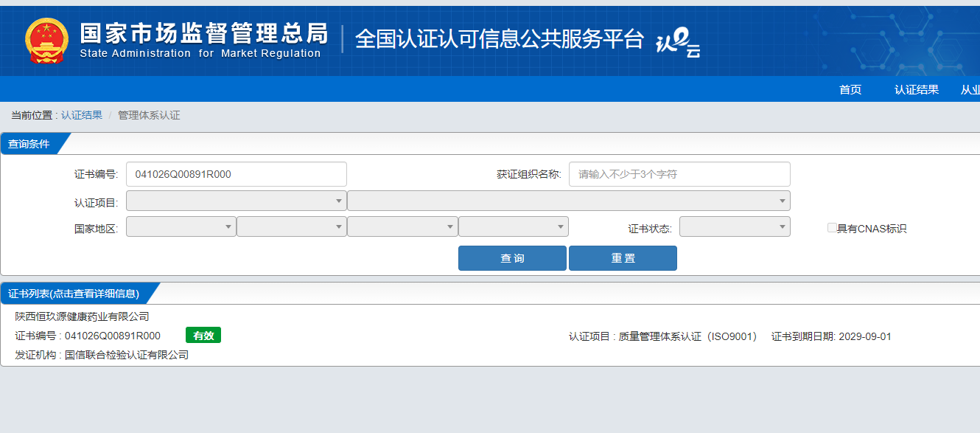Click the 查询 button
The height and width of the screenshot is (433, 980).
pyautogui.click(x=512, y=258)
